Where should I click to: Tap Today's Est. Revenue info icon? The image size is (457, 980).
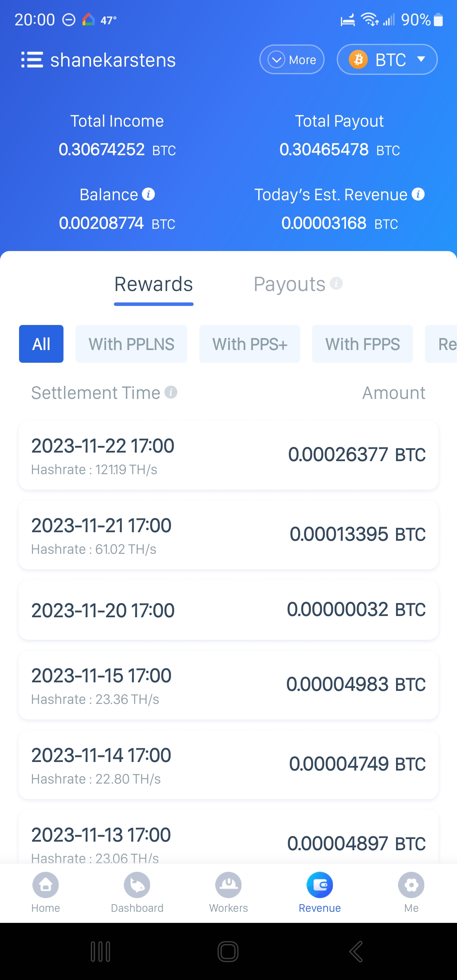[418, 195]
